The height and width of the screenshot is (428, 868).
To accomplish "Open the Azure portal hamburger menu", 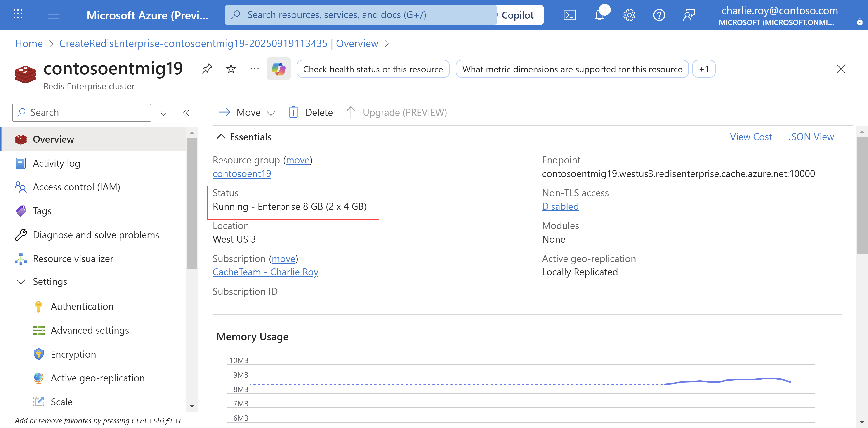I will coord(54,15).
